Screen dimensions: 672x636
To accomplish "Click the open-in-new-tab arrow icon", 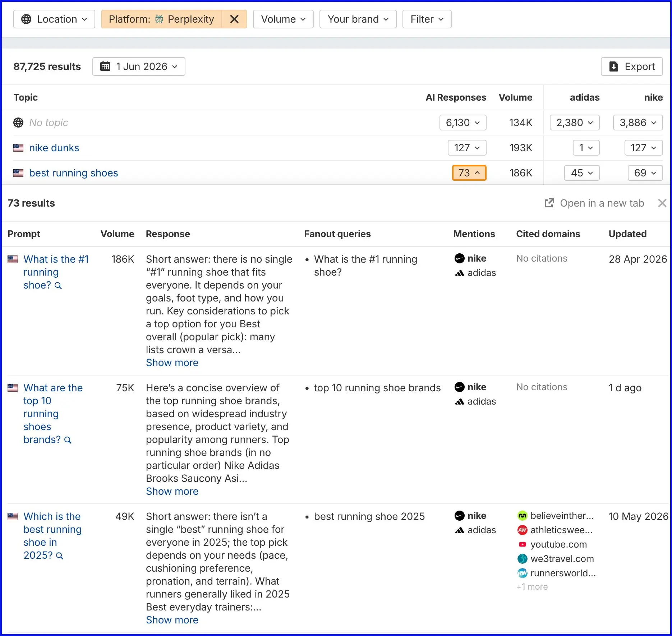I will click(549, 203).
